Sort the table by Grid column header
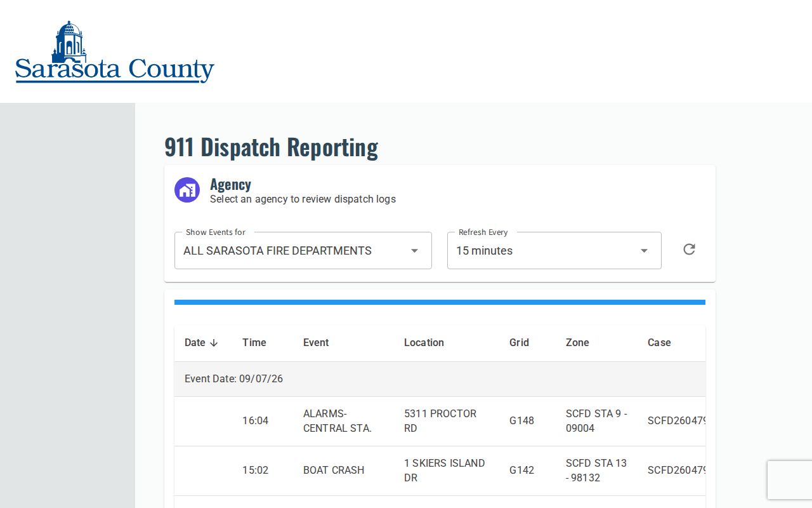 pos(519,343)
